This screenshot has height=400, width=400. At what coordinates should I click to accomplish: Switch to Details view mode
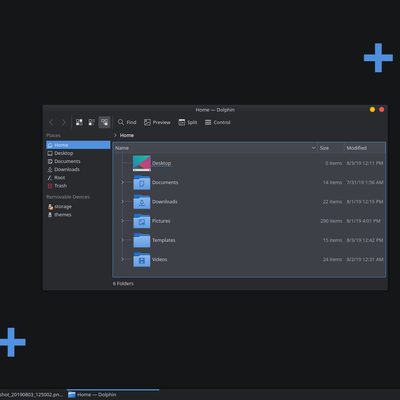point(104,122)
